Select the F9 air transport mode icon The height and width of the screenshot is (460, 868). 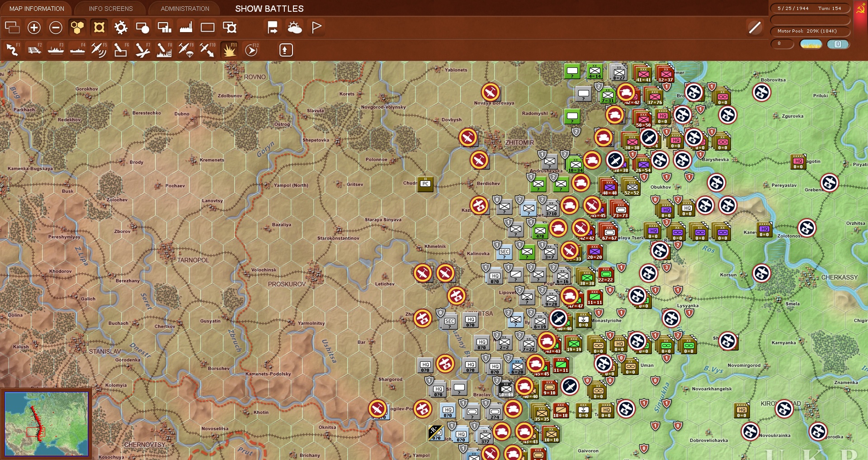(186, 50)
